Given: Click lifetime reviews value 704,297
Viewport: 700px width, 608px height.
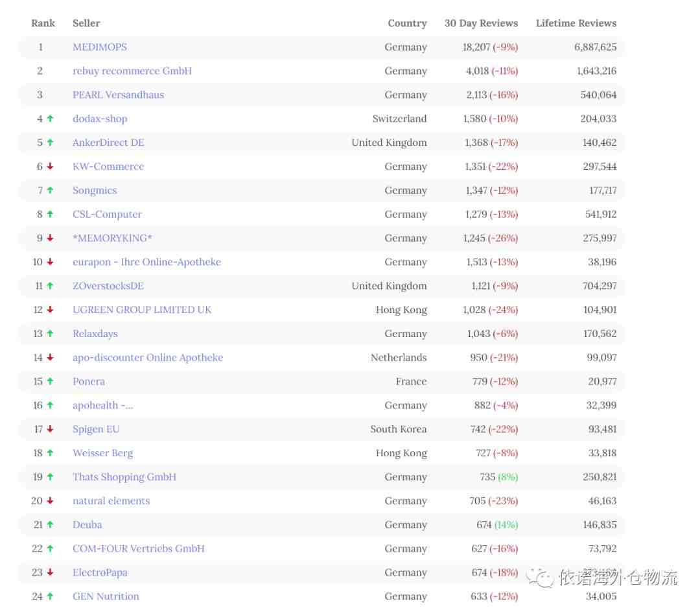Looking at the screenshot, I should 600,286.
